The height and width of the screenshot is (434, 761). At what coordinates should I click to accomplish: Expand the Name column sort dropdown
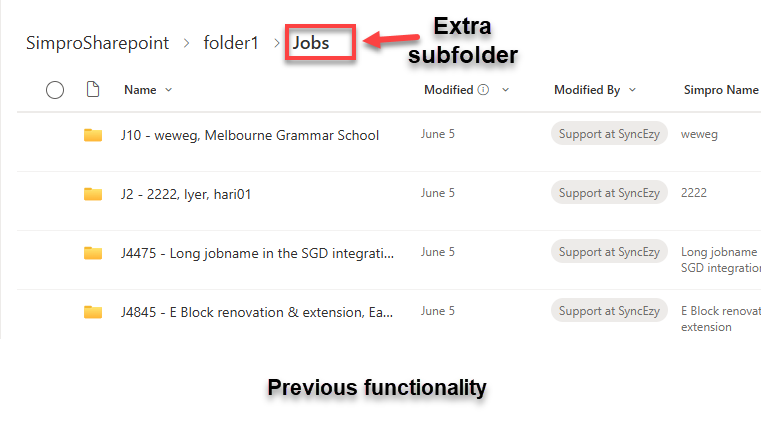(168, 90)
